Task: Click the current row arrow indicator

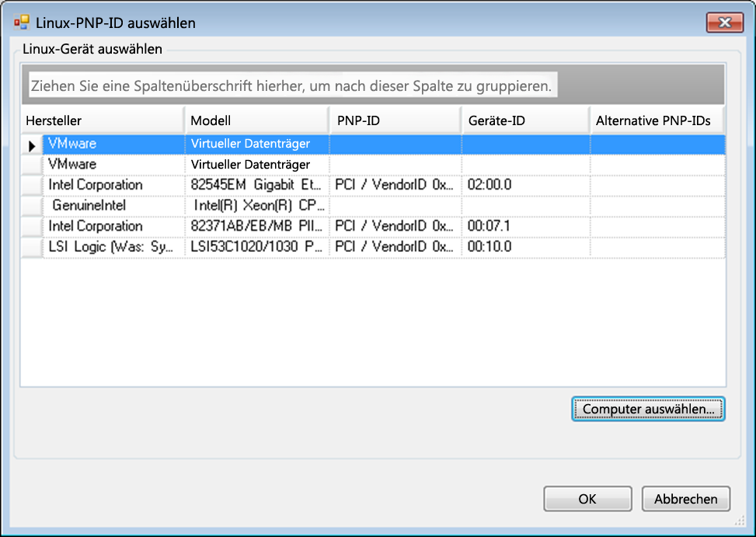Action: point(32,145)
